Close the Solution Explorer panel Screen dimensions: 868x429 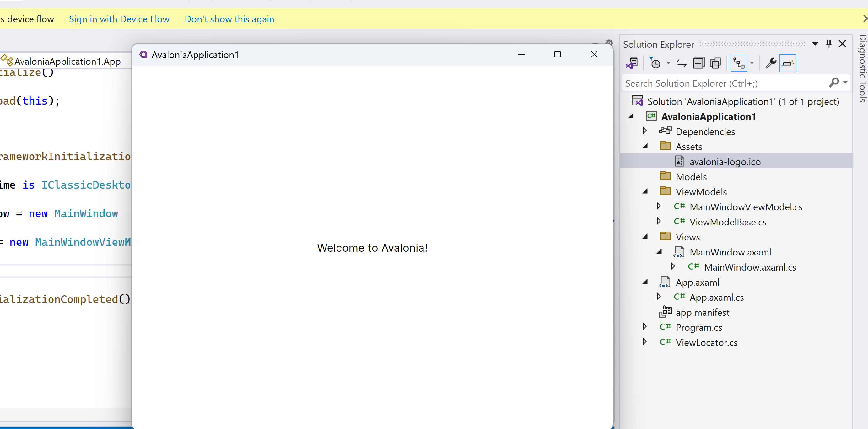842,44
